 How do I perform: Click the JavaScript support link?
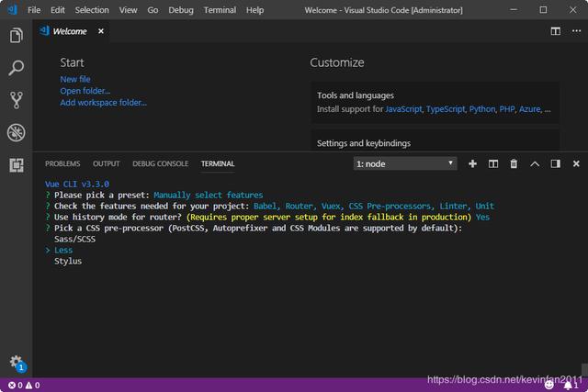403,109
